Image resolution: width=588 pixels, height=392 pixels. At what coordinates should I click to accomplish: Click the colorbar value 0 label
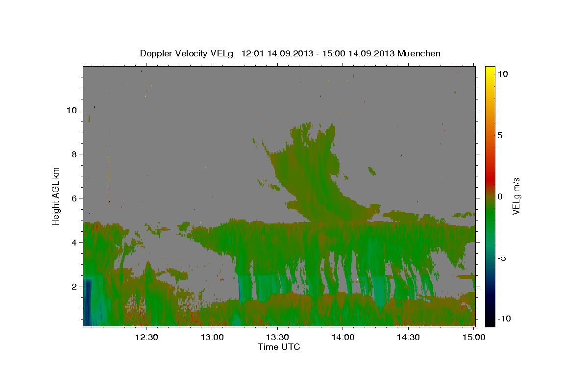coord(500,196)
